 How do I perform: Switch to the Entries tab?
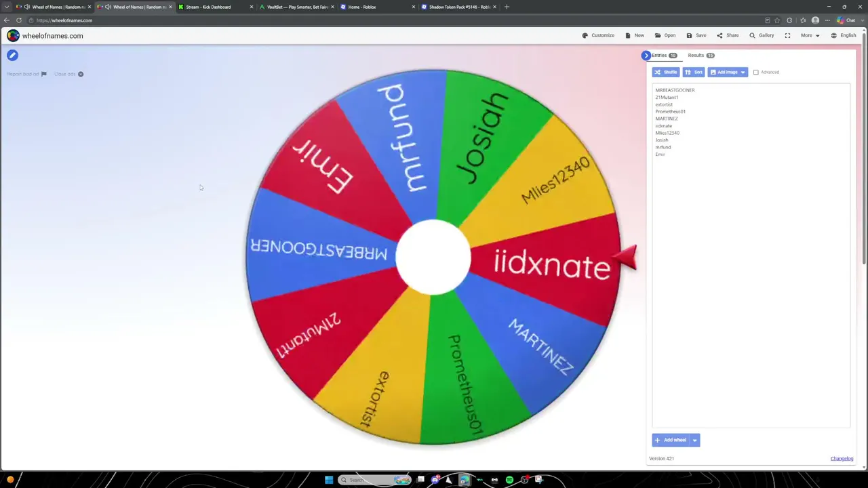pyautogui.click(x=664, y=56)
